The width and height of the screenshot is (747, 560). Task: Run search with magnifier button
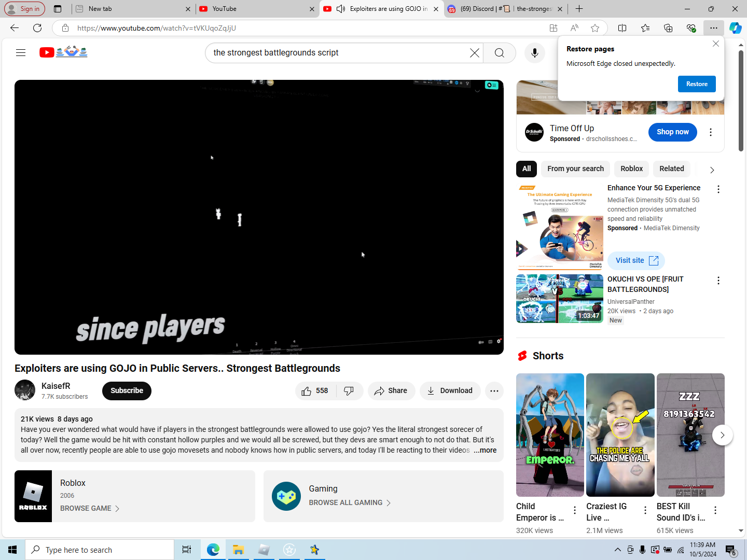pyautogui.click(x=499, y=53)
